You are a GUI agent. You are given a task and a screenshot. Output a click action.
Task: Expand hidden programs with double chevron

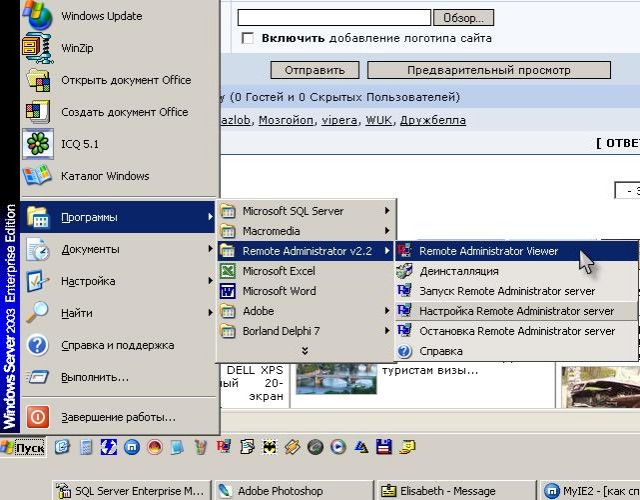pyautogui.click(x=305, y=351)
